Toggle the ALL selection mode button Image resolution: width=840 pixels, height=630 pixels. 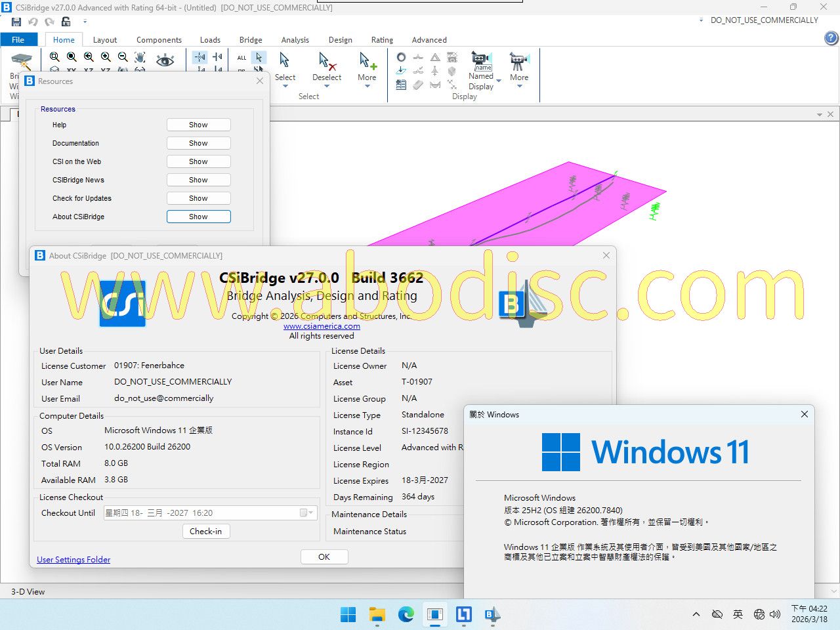pos(242,58)
